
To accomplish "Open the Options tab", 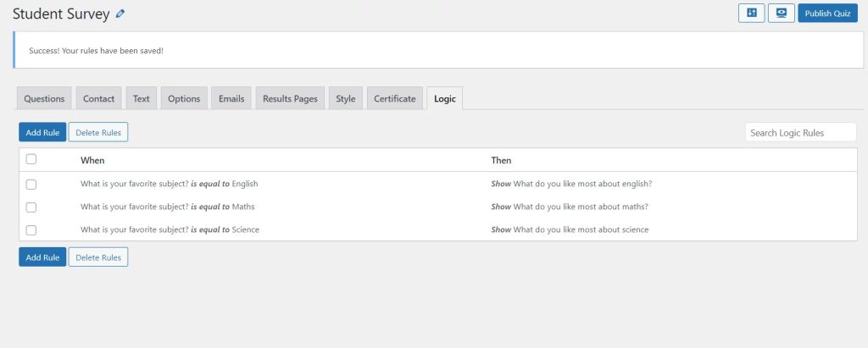I will coord(184,98).
